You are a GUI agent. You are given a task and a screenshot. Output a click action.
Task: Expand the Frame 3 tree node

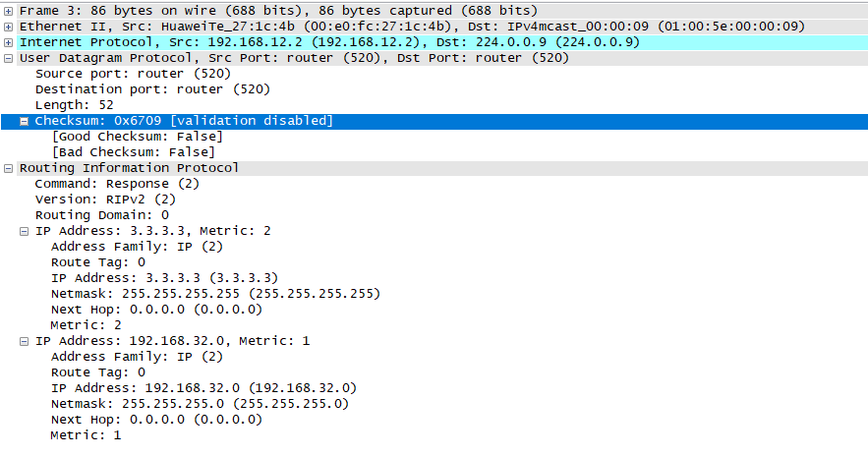(9, 11)
